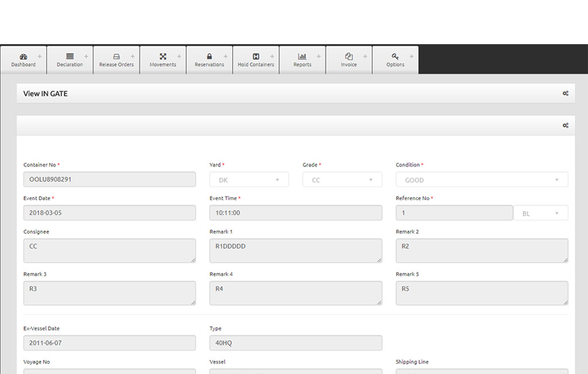Open the Yard dropdown showing DK

tap(249, 180)
